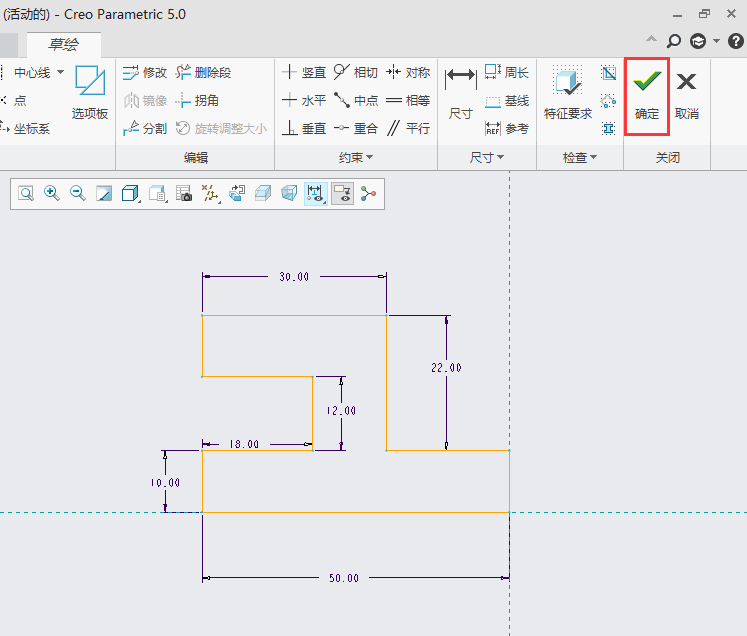Expand the 检查 group dropdown
This screenshot has height=636, width=747.
coord(579,158)
